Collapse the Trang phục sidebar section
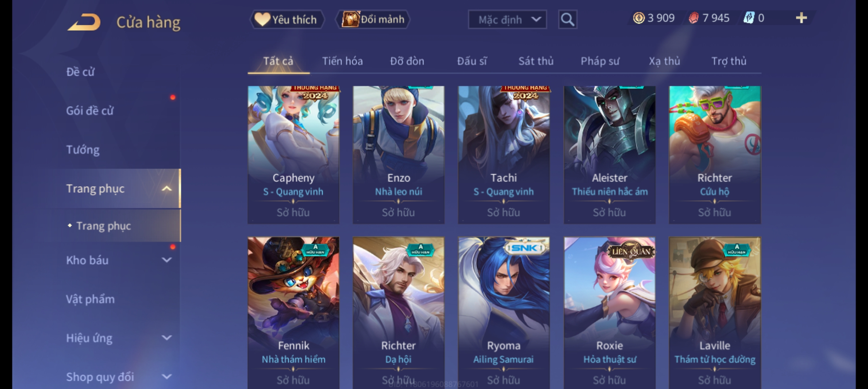Image resolution: width=868 pixels, height=389 pixels. pos(167,188)
